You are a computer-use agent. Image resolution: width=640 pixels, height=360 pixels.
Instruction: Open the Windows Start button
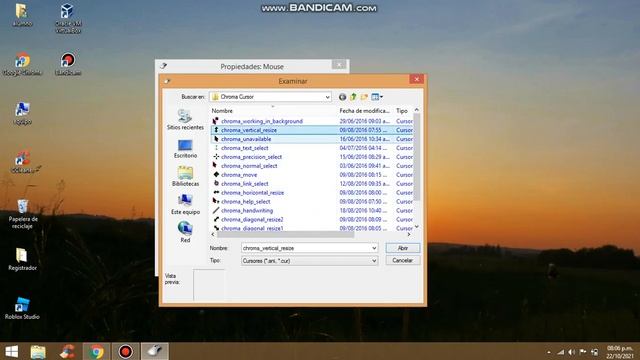pyautogui.click(x=11, y=351)
